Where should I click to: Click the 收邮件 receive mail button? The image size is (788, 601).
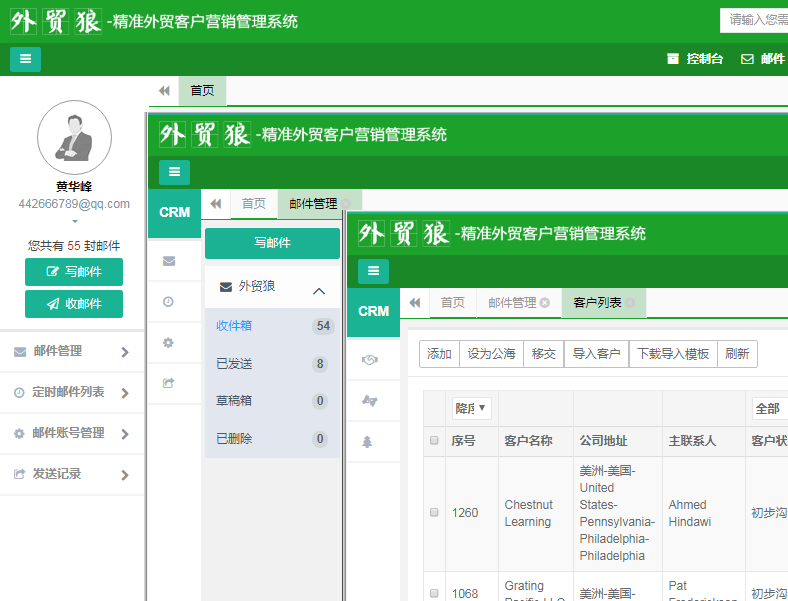(x=74, y=304)
